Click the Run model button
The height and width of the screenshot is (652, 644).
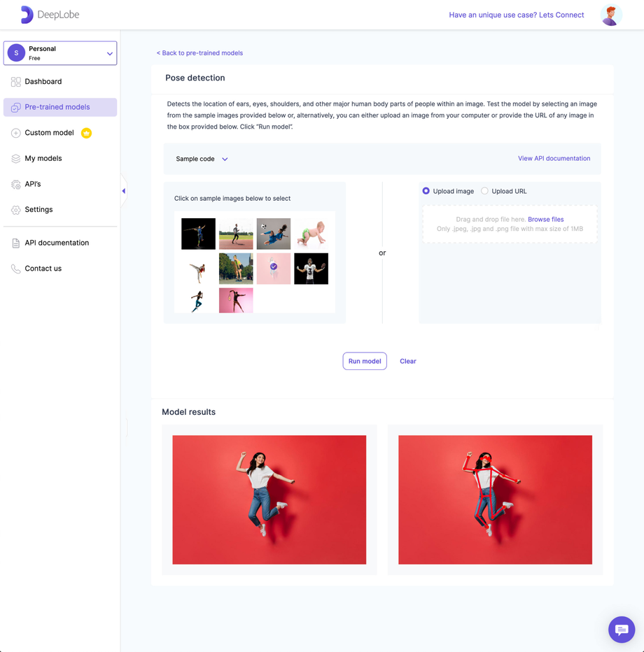point(364,361)
